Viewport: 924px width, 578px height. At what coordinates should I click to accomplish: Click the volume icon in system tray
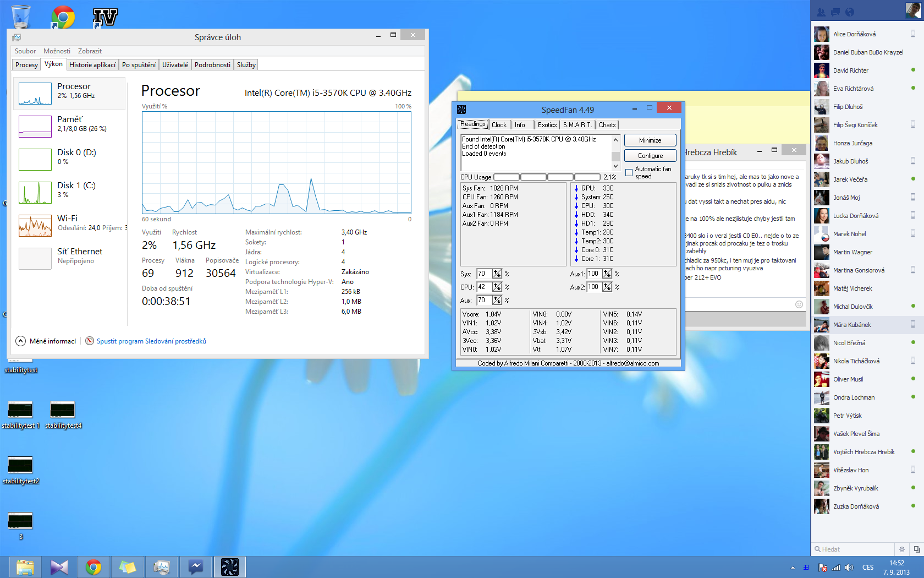(849, 568)
